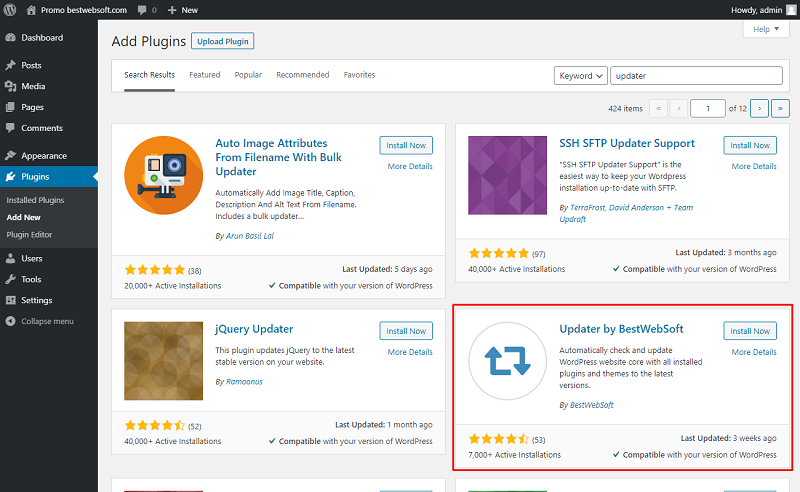Click the plus New icon in admin bar

[x=172, y=10]
